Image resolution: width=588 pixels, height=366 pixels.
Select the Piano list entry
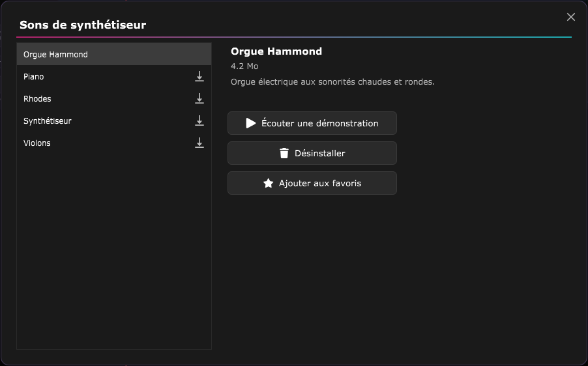click(114, 76)
